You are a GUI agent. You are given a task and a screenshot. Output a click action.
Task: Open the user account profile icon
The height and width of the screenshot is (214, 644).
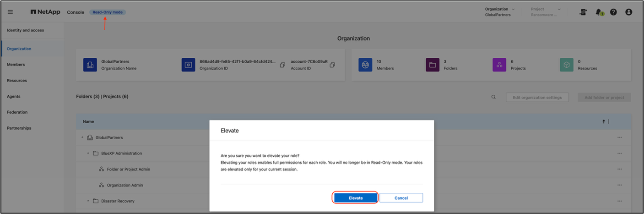[x=628, y=12]
